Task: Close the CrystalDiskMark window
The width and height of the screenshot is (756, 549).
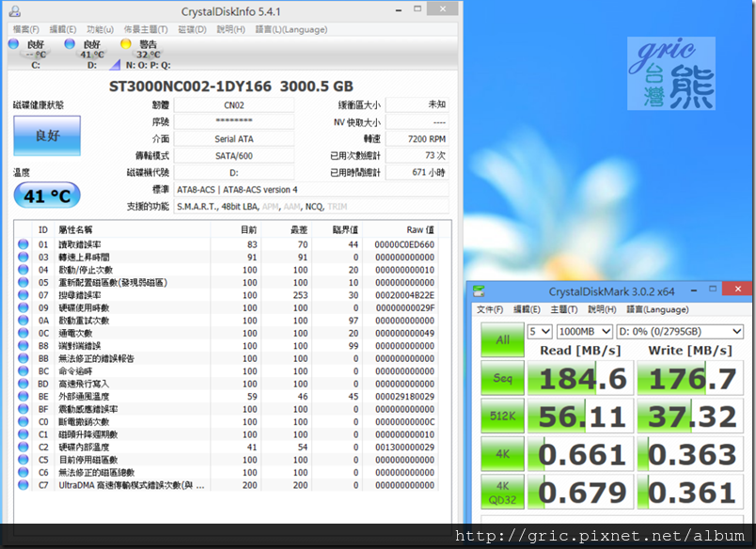Action: point(738,289)
